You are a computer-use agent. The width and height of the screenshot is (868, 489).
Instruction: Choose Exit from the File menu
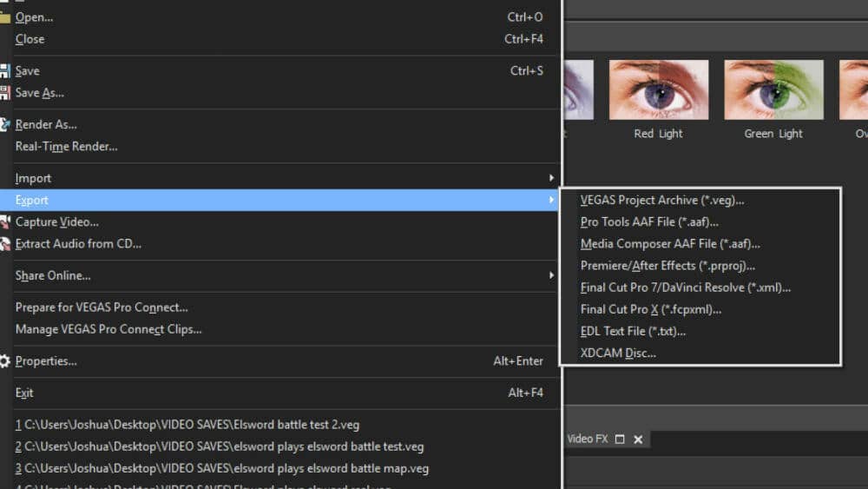(x=279, y=393)
